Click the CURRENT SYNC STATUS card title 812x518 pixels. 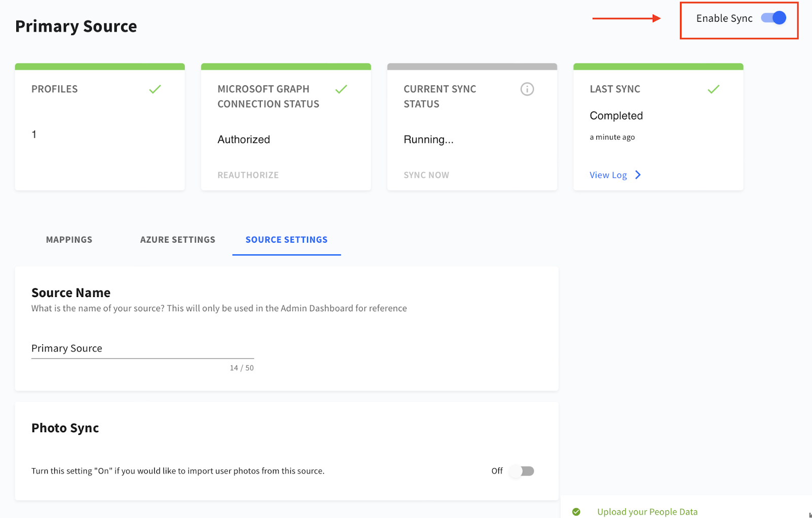pos(440,96)
